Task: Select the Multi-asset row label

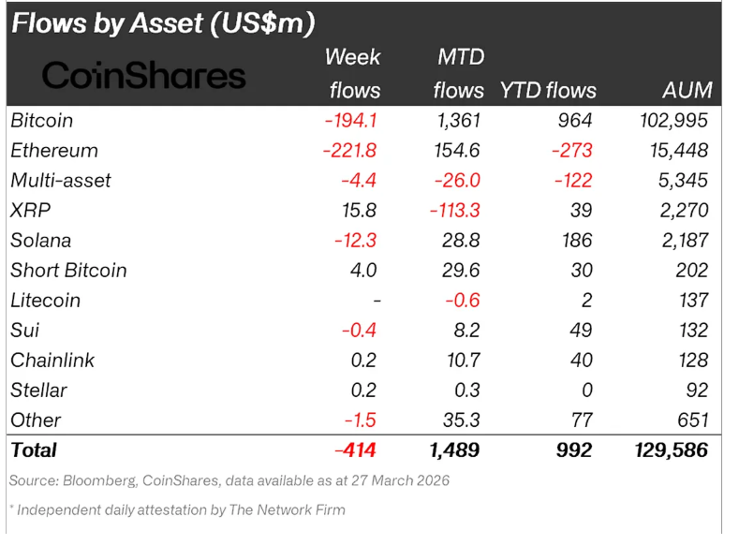Action: [x=61, y=180]
